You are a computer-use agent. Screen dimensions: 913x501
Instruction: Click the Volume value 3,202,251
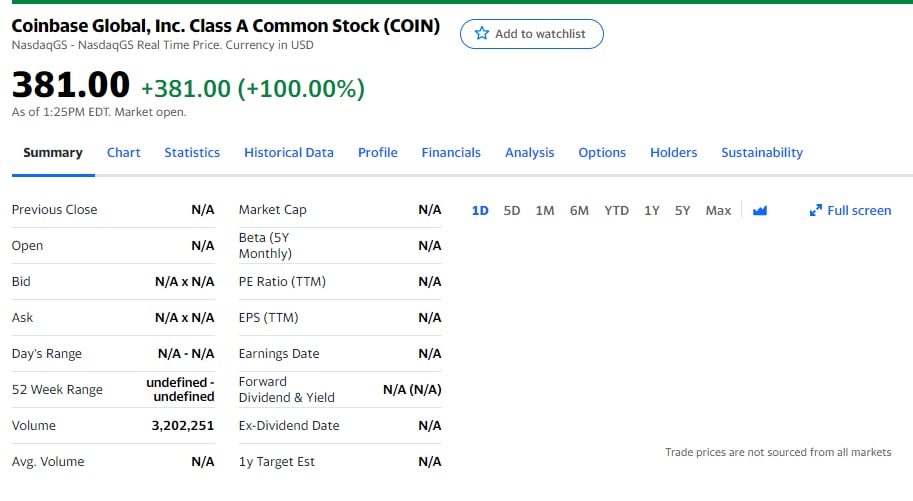pyautogui.click(x=183, y=426)
